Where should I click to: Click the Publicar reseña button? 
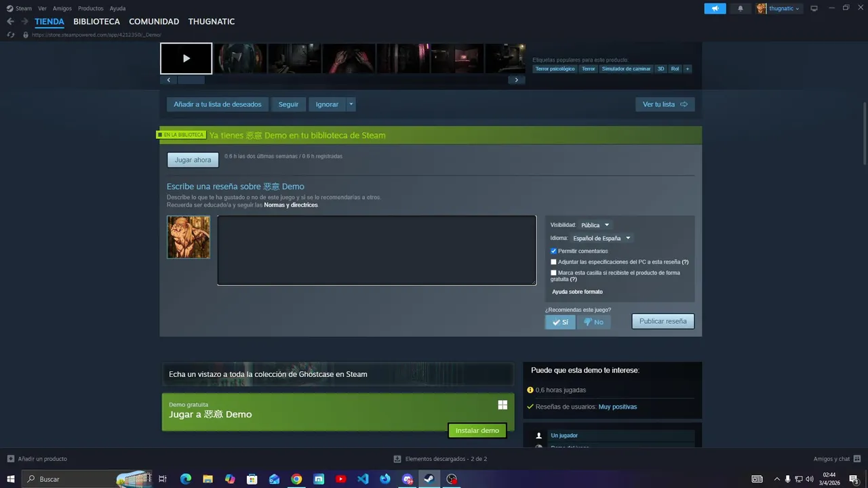(663, 321)
